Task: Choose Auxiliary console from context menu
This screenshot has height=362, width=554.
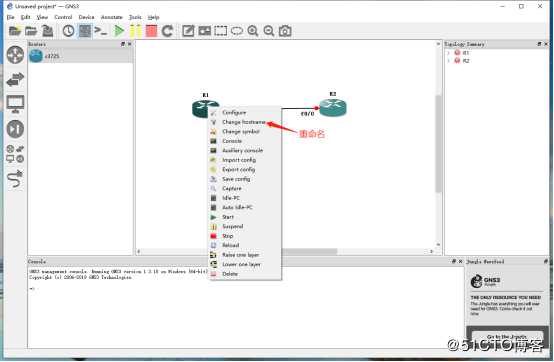Action: tap(245, 150)
